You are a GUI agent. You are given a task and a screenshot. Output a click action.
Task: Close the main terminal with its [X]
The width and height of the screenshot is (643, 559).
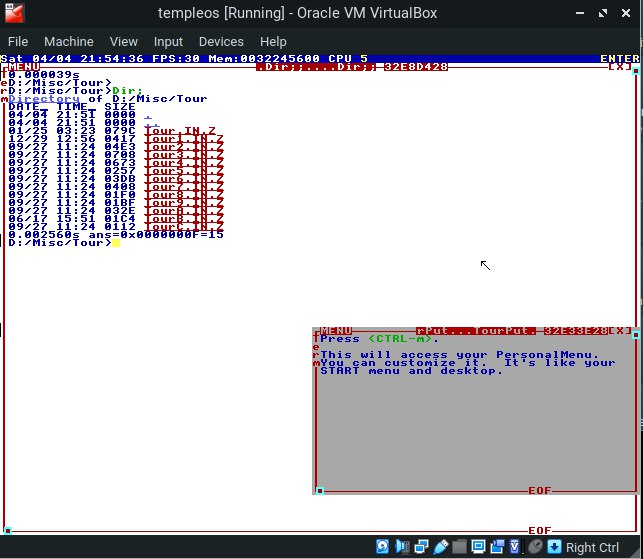point(620,66)
